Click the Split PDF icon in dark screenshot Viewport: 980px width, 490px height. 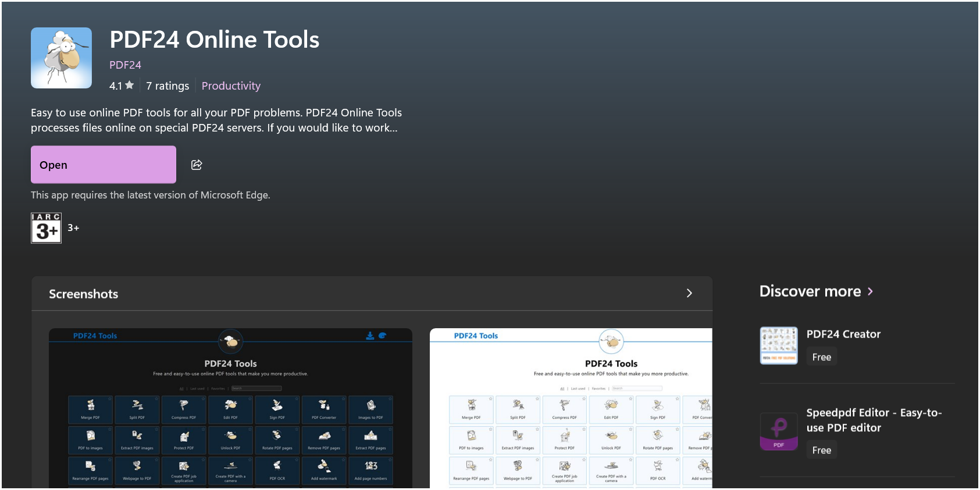pos(137,410)
